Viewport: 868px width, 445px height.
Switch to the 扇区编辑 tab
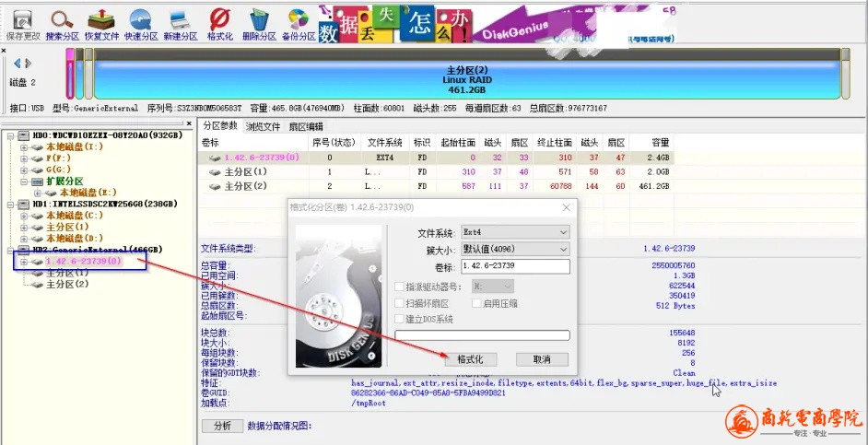306,126
